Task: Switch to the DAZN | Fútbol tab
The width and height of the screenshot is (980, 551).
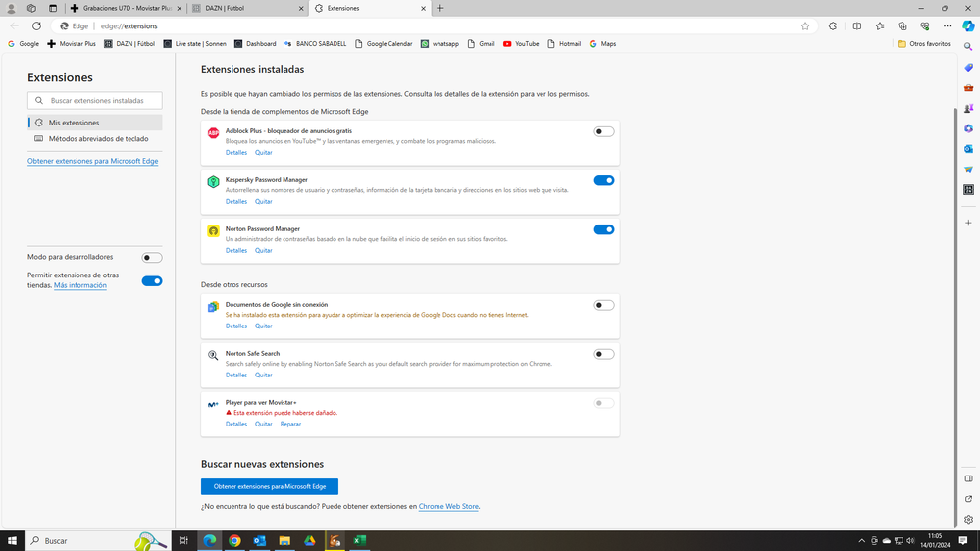Action: tap(245, 8)
